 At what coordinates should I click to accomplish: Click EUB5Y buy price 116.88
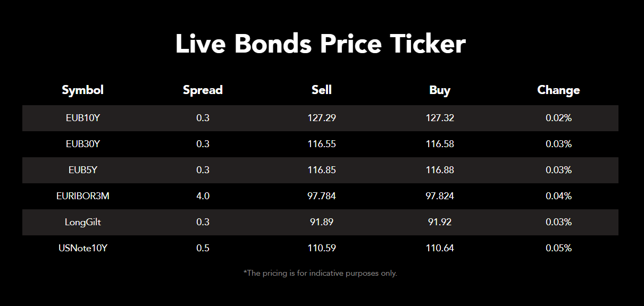pos(440,170)
